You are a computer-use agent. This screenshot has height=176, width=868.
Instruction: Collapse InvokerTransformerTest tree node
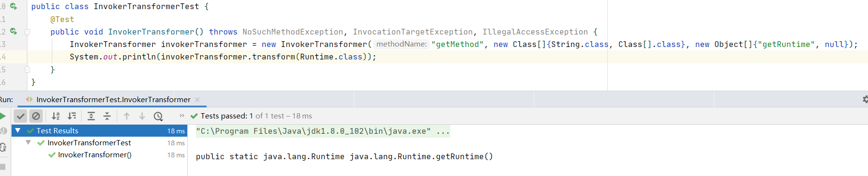pos(28,142)
